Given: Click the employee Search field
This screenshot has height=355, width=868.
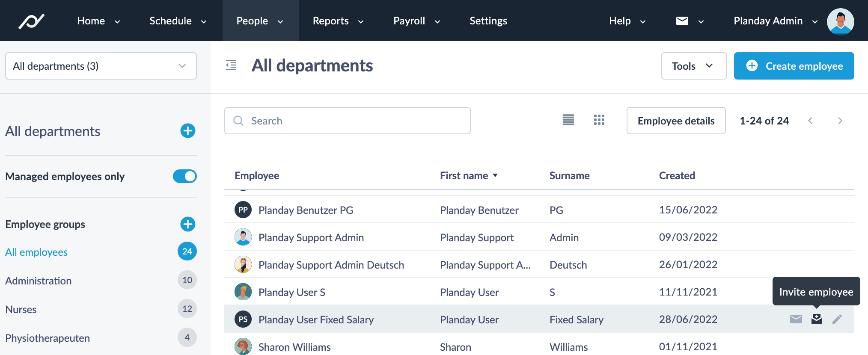Looking at the screenshot, I should [x=348, y=121].
